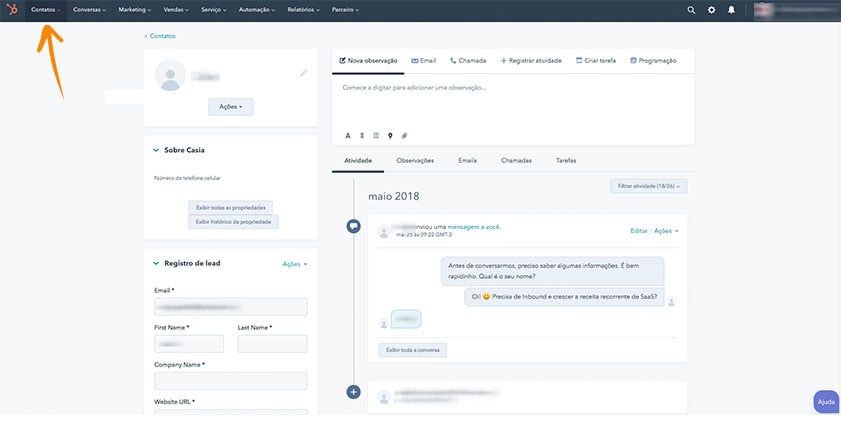This screenshot has width=841, height=421.
Task: Select the Nova observação tab
Action: tap(368, 61)
